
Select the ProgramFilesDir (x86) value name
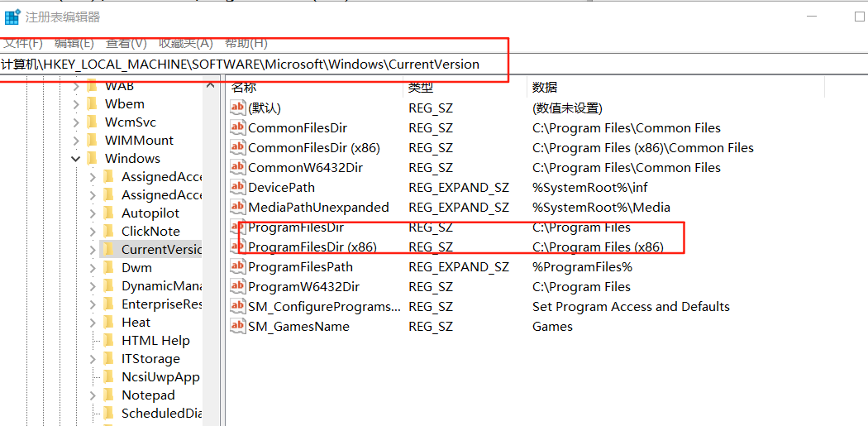(312, 247)
